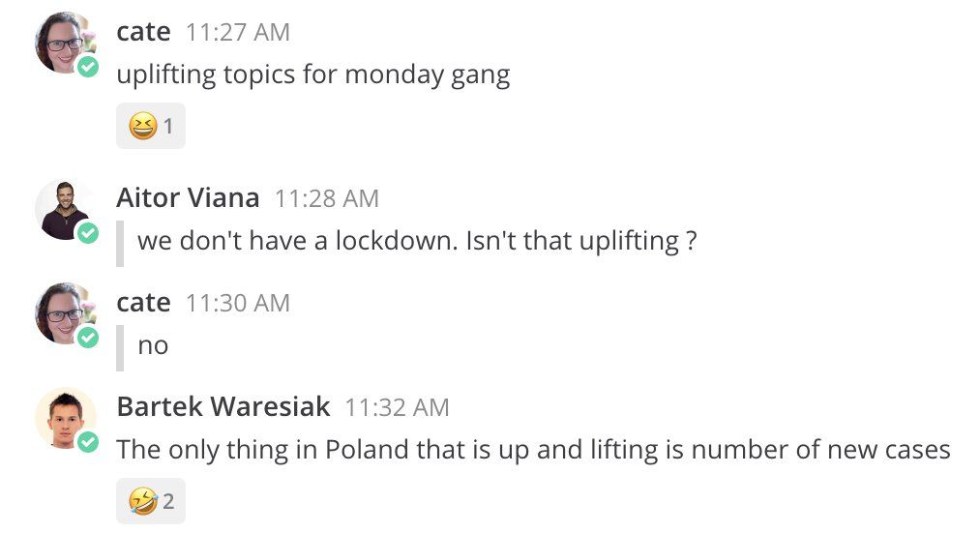Click the cate username above the 'no' reply
Viewport: 980px width, 533px height.
(143, 303)
